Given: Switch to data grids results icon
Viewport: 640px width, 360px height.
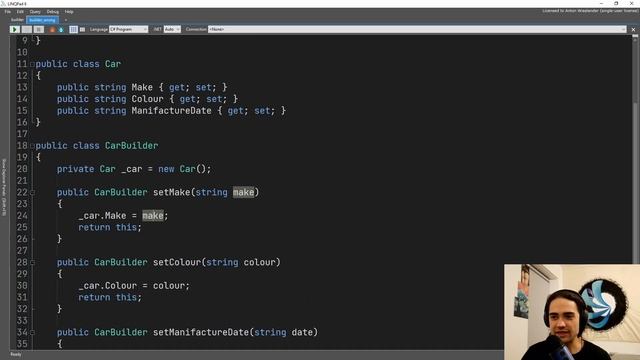Looking at the screenshot, I should tap(82, 29).
